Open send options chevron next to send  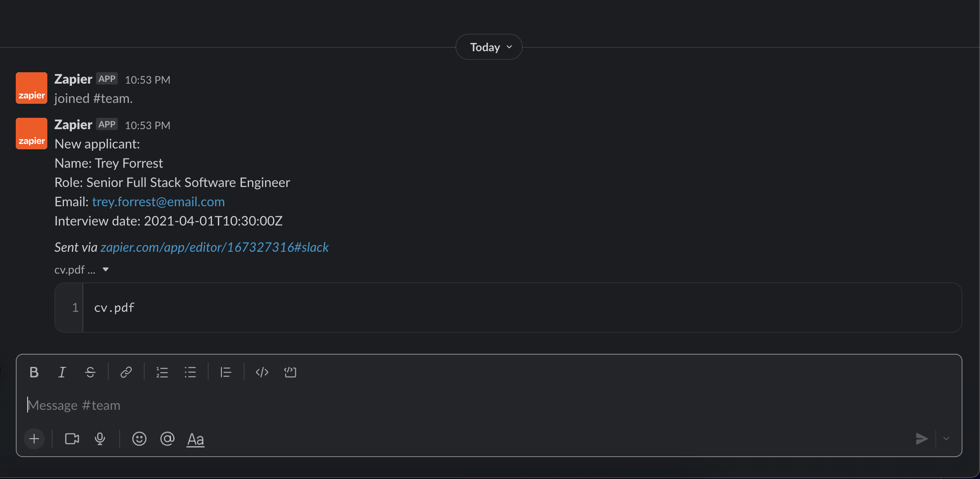pyautogui.click(x=946, y=439)
